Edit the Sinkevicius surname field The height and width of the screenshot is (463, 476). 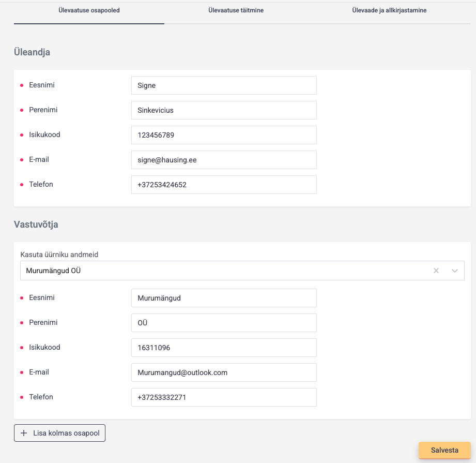click(224, 110)
